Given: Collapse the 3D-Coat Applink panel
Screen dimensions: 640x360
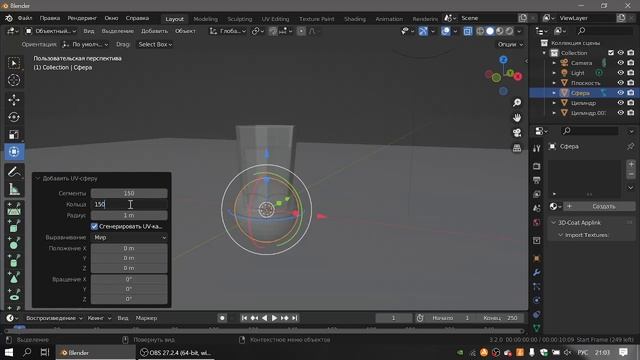Looking at the screenshot, I should [x=554, y=222].
